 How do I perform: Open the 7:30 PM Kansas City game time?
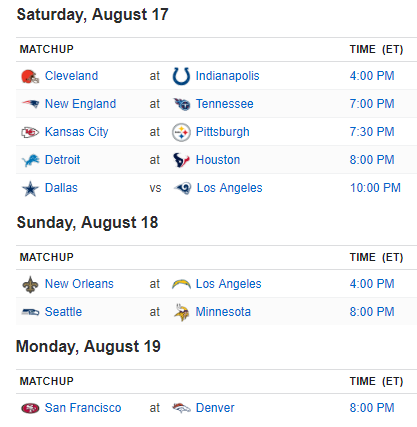tap(372, 132)
